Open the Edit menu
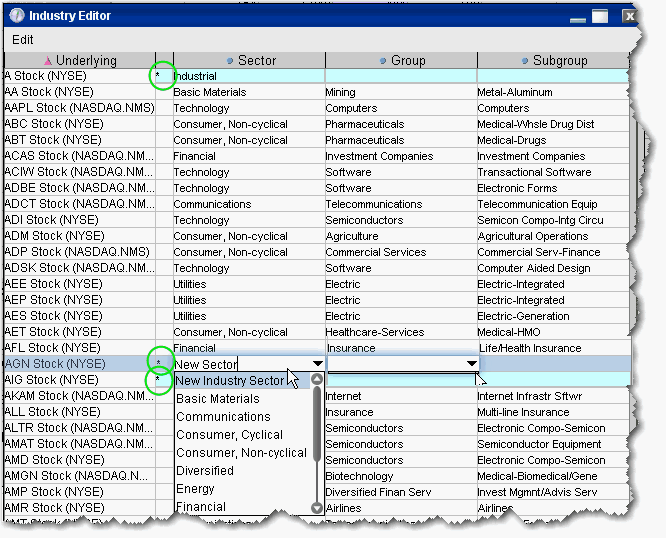The width and height of the screenshot is (666, 538). [22, 39]
